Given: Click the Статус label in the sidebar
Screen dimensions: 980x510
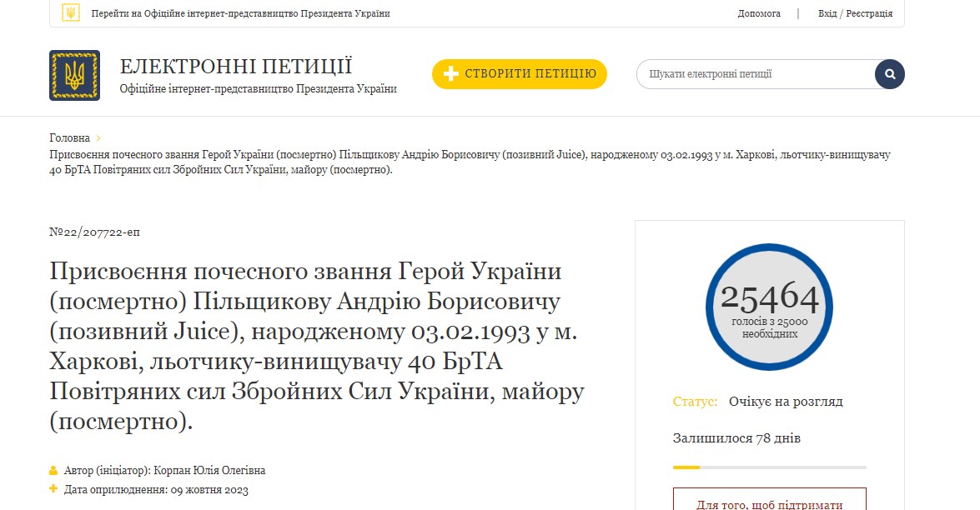Looking at the screenshot, I should coord(693,401).
